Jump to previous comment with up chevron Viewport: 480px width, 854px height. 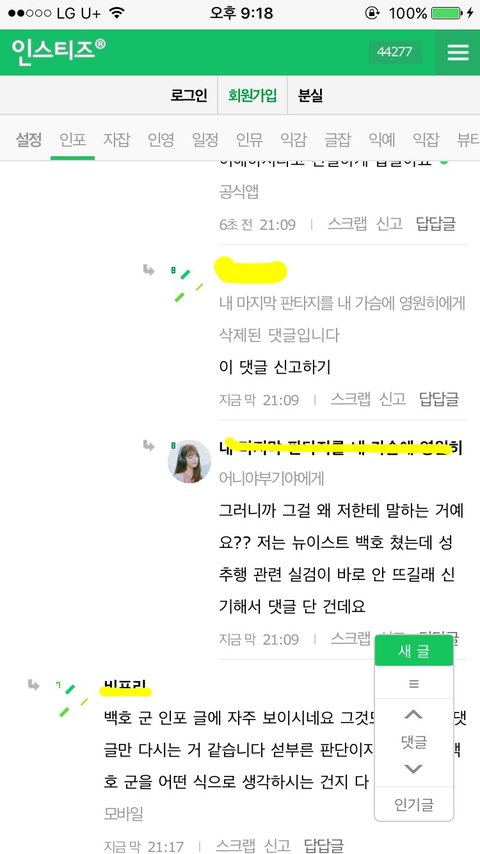414,714
